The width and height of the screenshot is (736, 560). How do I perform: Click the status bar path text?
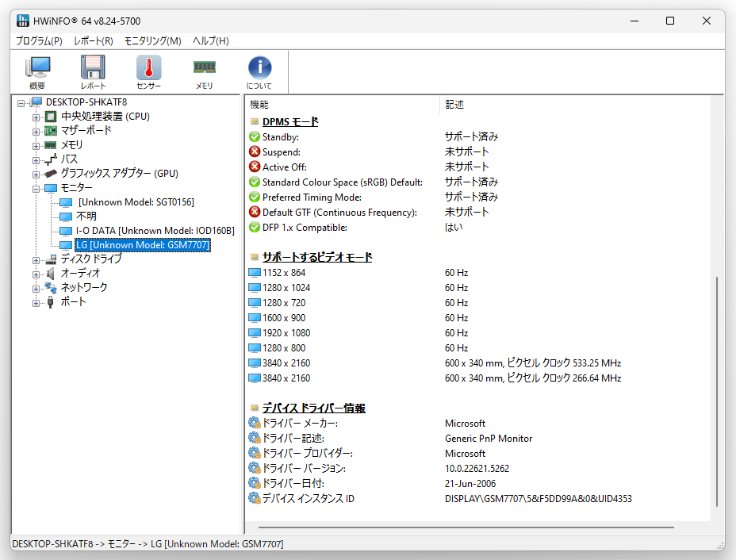pos(148,544)
